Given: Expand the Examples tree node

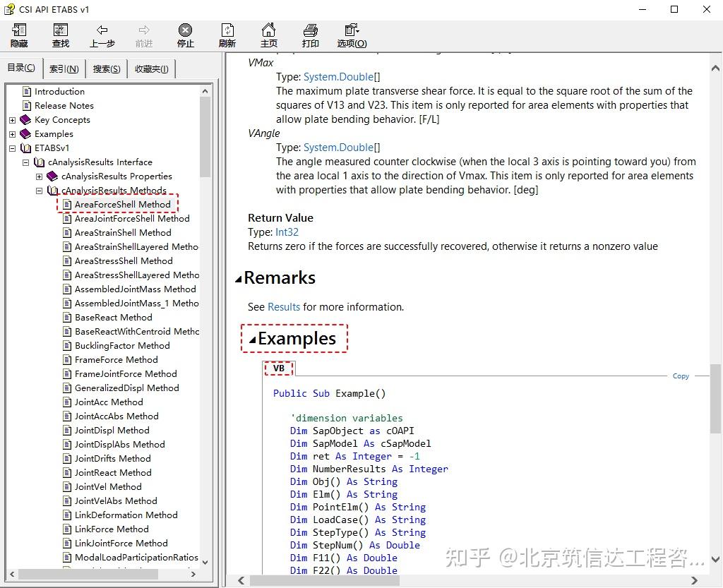Looking at the screenshot, I should pyautogui.click(x=12, y=133).
